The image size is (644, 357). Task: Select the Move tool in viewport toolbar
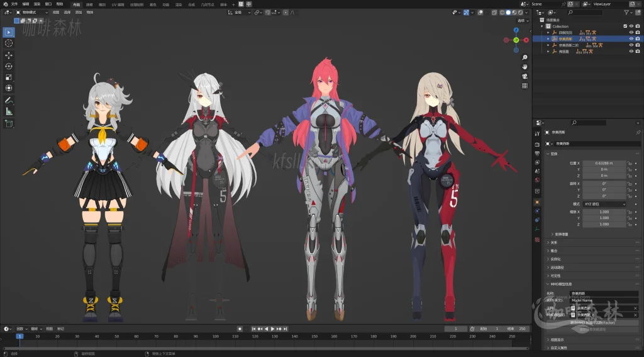coord(8,55)
